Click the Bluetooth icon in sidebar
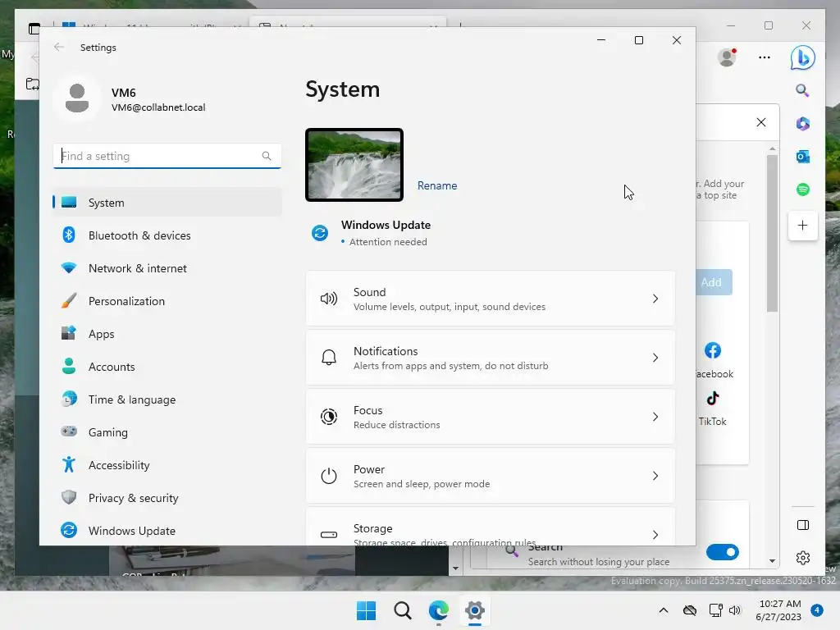The width and height of the screenshot is (840, 630). 69,235
